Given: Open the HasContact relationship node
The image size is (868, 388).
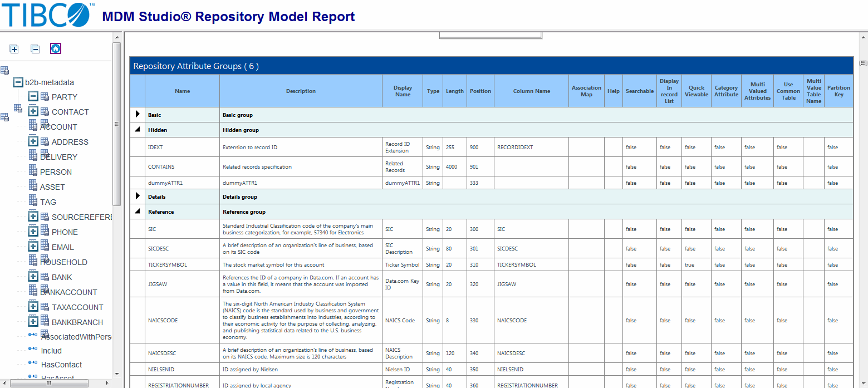Looking at the screenshot, I should pos(61,365).
